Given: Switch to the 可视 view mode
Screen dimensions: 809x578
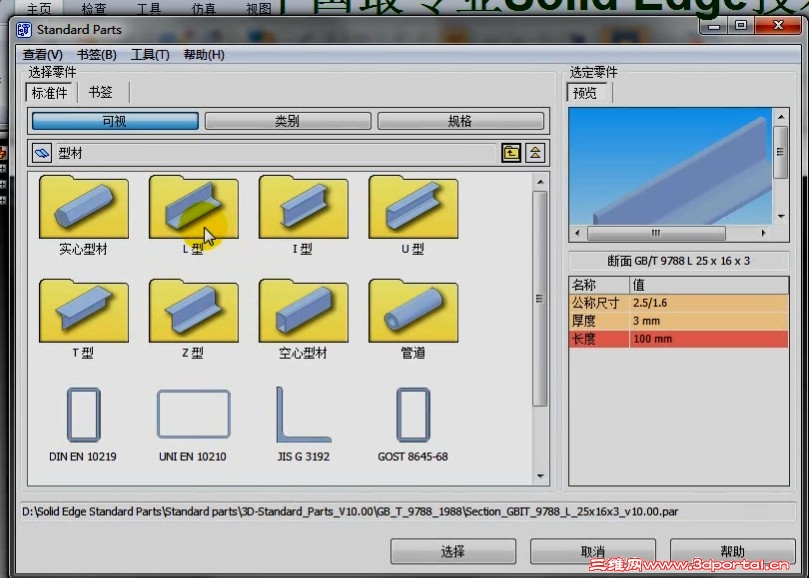Looking at the screenshot, I should 115,121.
